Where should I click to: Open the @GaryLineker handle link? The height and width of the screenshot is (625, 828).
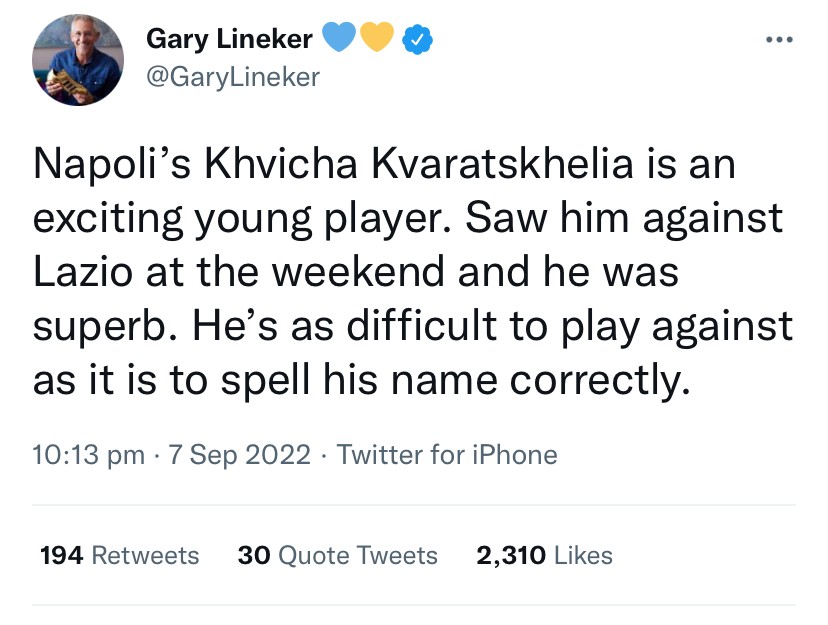click(x=233, y=77)
